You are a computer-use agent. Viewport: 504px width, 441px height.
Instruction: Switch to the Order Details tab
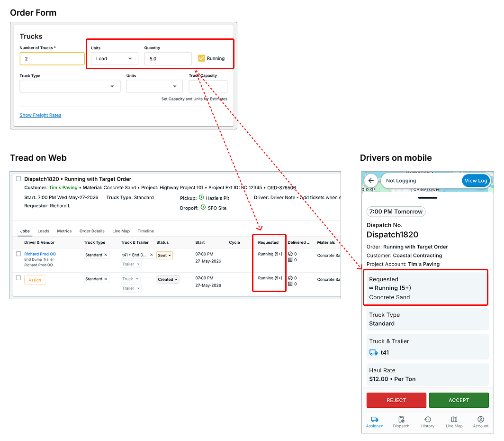click(92, 231)
